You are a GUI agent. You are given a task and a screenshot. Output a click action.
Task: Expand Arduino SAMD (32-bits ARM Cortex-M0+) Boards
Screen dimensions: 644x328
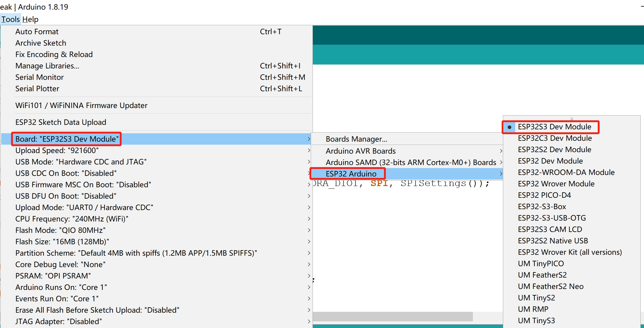coord(407,162)
